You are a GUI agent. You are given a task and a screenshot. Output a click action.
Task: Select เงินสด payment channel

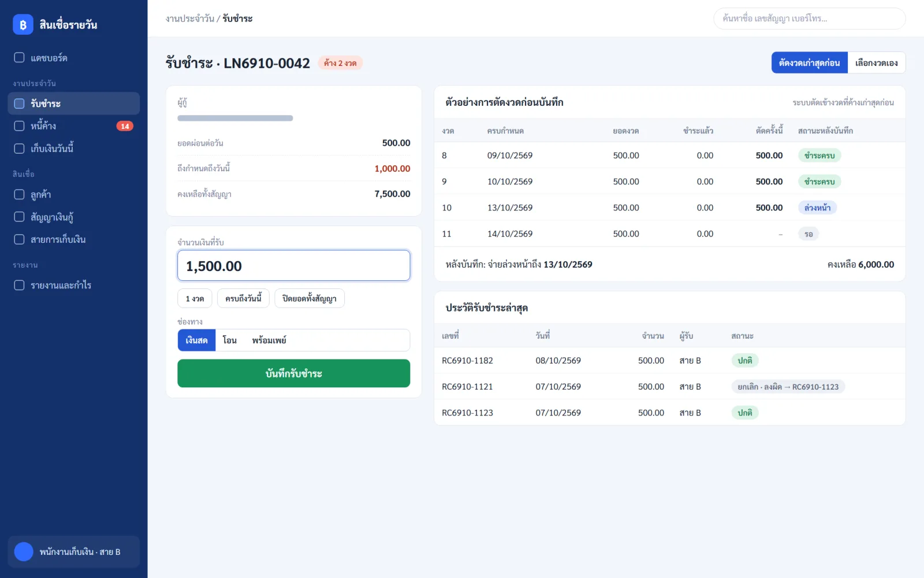[x=196, y=340]
